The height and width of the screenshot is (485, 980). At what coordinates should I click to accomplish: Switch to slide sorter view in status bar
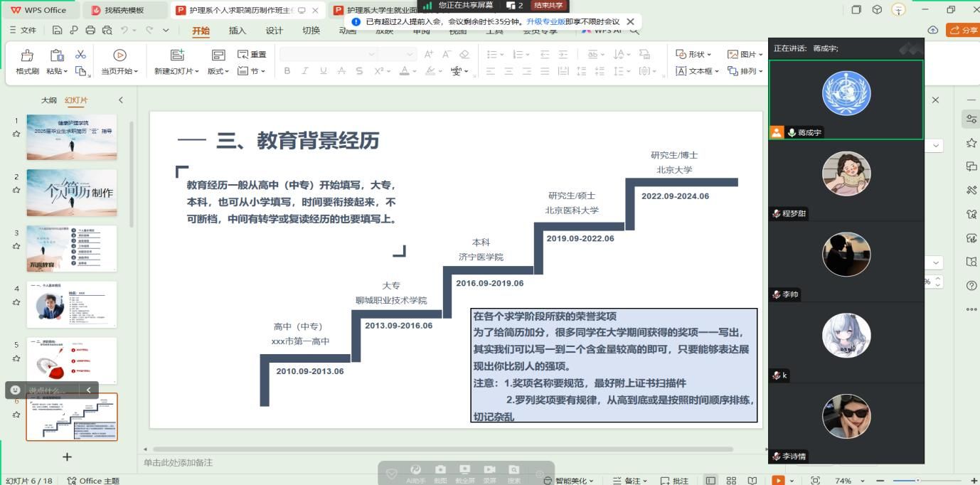click(731, 481)
